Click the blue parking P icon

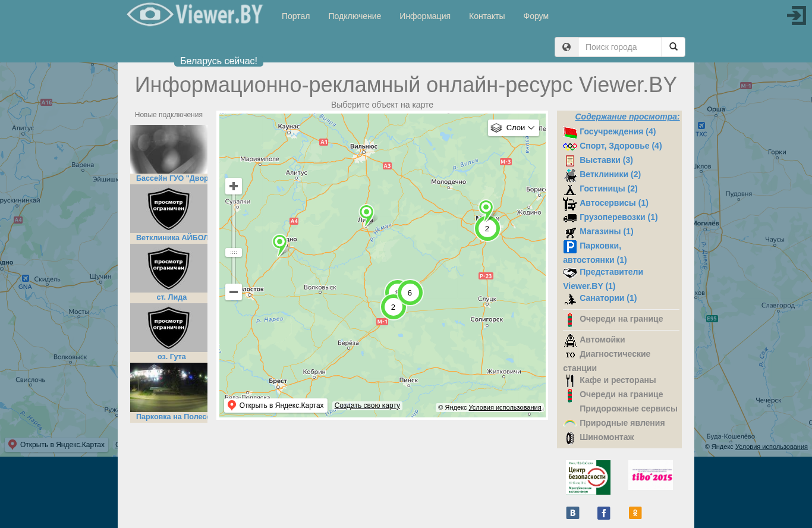[570, 246]
